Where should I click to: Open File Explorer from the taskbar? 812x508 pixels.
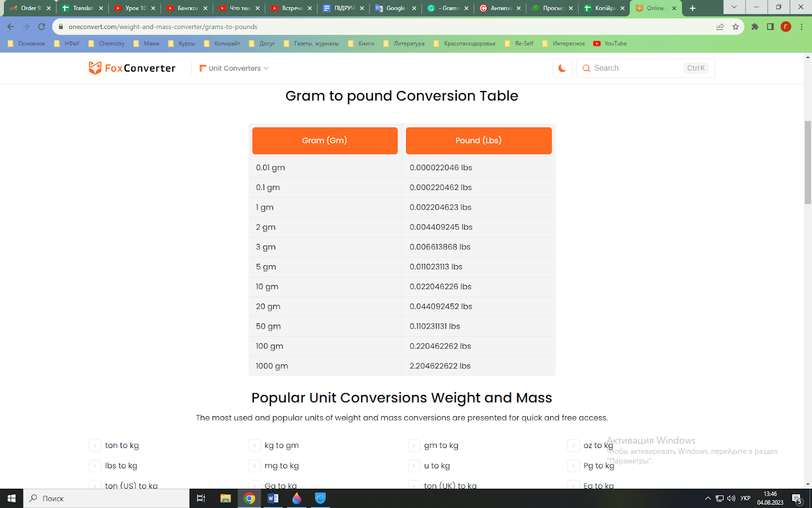click(x=225, y=498)
